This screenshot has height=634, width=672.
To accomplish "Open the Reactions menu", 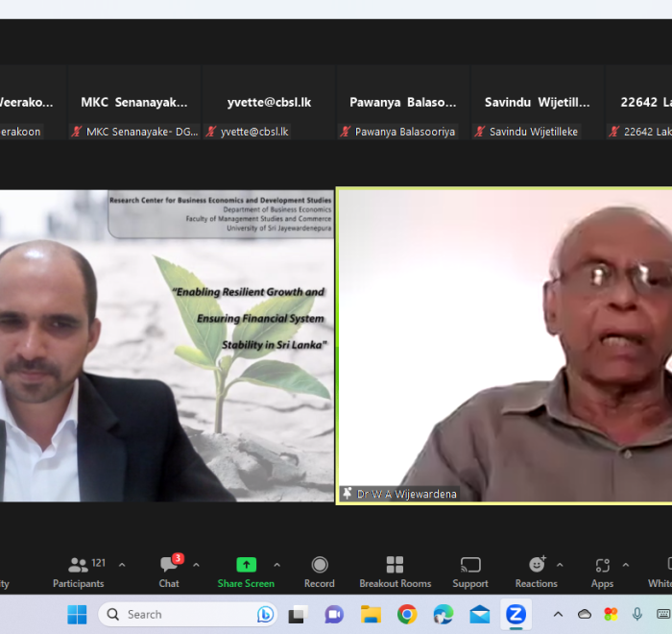I will 536,572.
